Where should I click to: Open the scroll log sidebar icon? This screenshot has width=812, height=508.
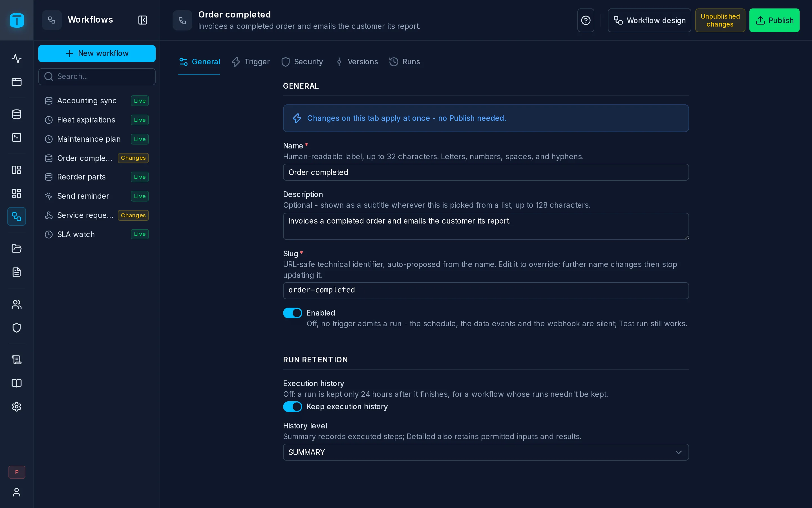tap(16, 360)
